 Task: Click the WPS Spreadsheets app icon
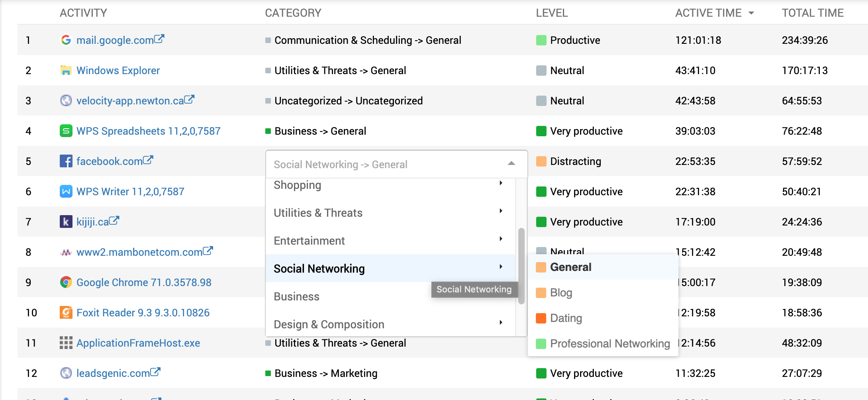[x=66, y=131]
